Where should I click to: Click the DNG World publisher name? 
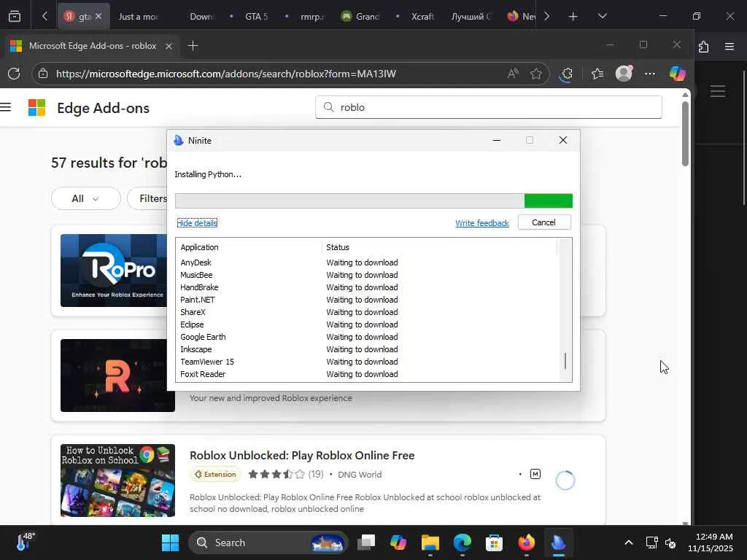click(x=360, y=474)
